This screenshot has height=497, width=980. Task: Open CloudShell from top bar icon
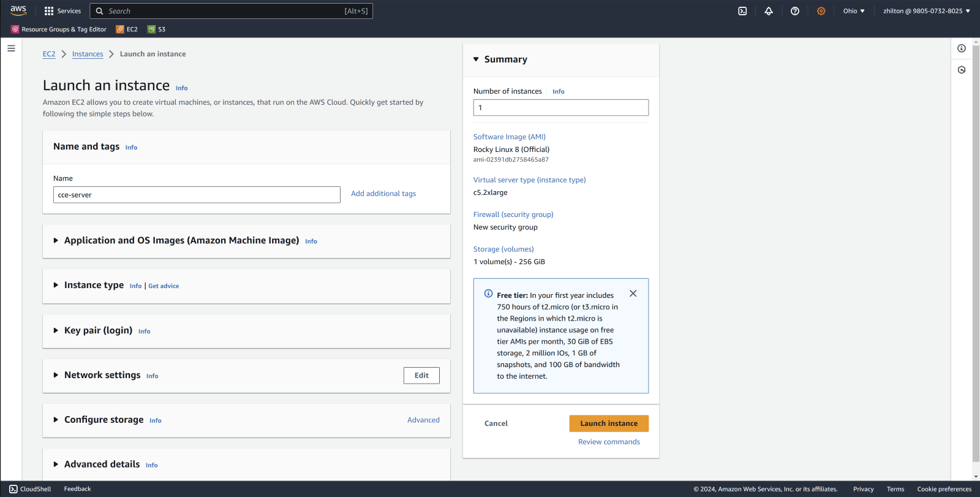pos(742,11)
